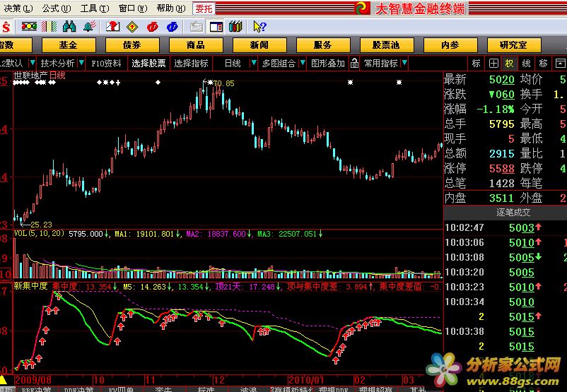Click the grid plus 田 icon
567x392 pixels.
click(x=493, y=64)
